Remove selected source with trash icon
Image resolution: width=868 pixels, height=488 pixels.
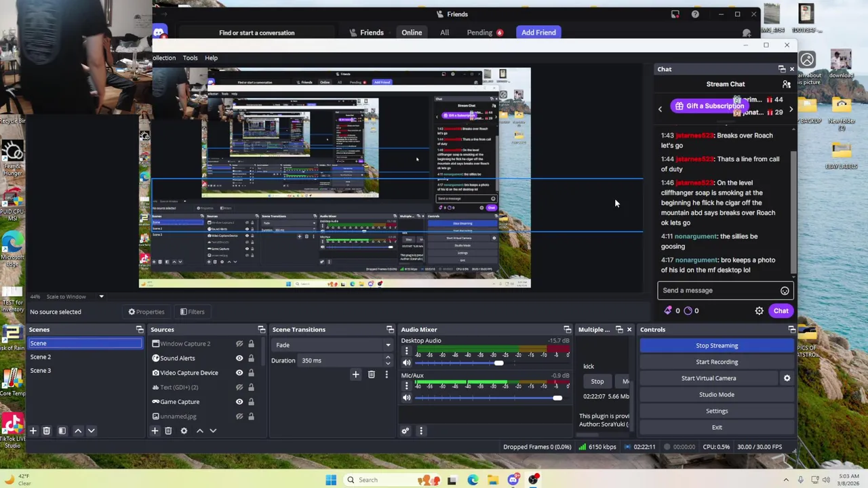coord(168,430)
